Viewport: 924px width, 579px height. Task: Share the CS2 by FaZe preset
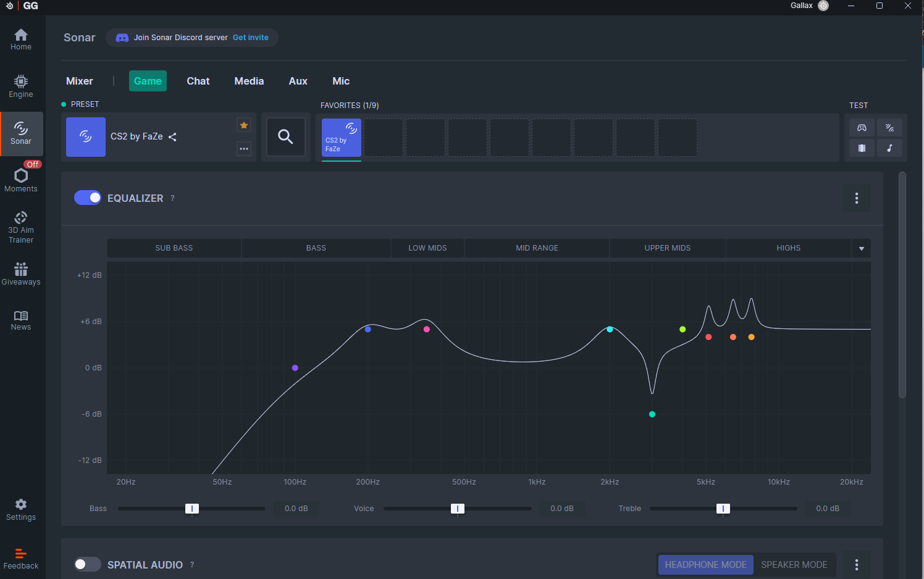tap(172, 137)
